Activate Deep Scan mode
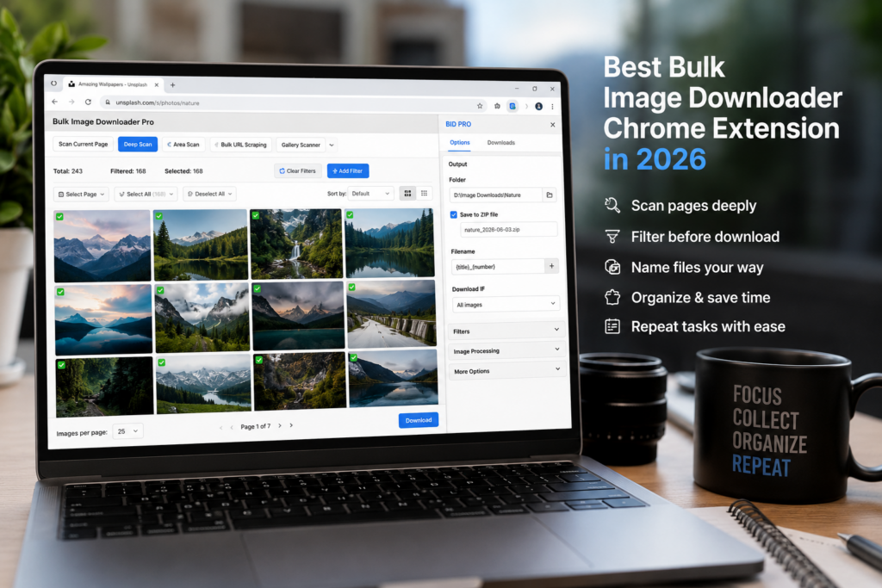 click(138, 145)
